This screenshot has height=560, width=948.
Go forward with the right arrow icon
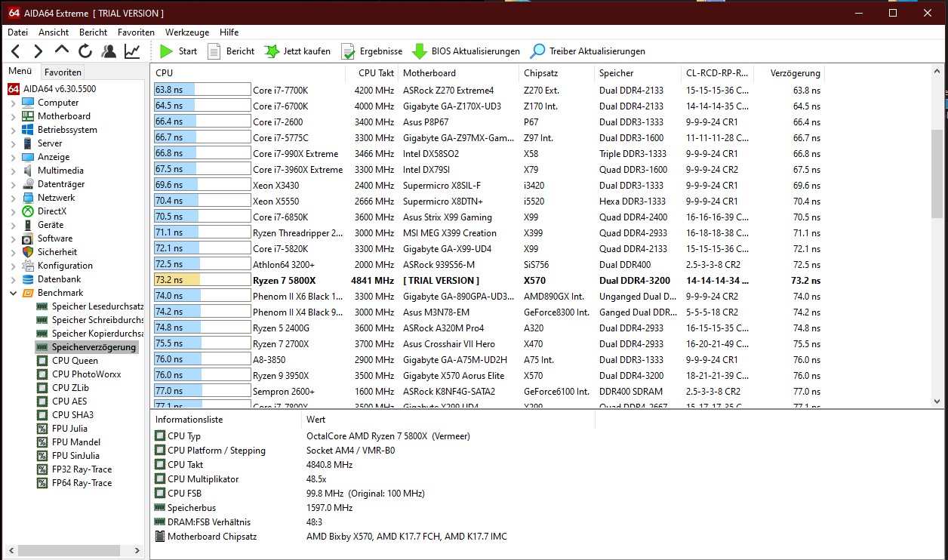38,51
